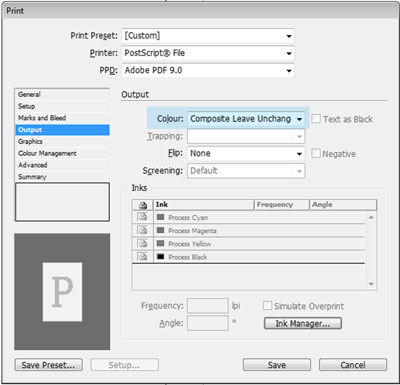The height and width of the screenshot is (385, 400).
Task: Select the Process Black ink row
Action: pyautogui.click(x=249, y=257)
